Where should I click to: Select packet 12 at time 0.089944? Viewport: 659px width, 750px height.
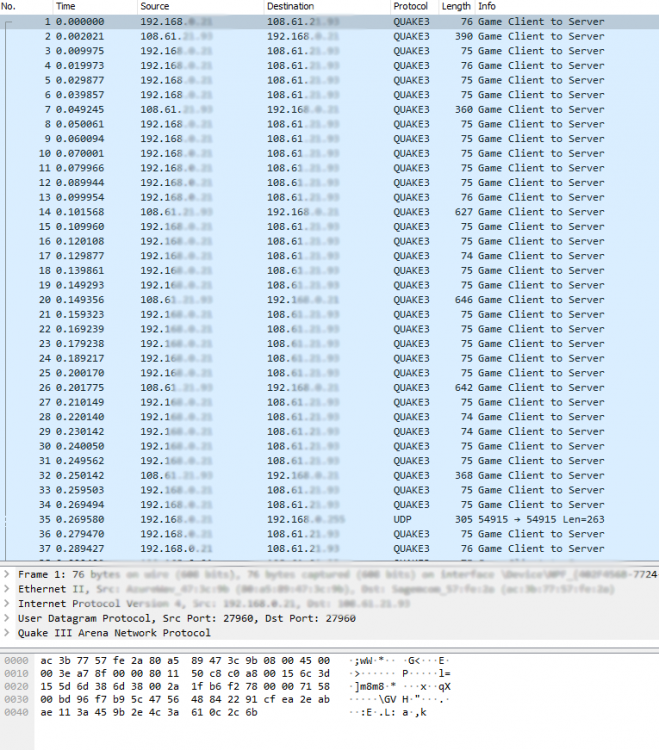click(x=330, y=183)
